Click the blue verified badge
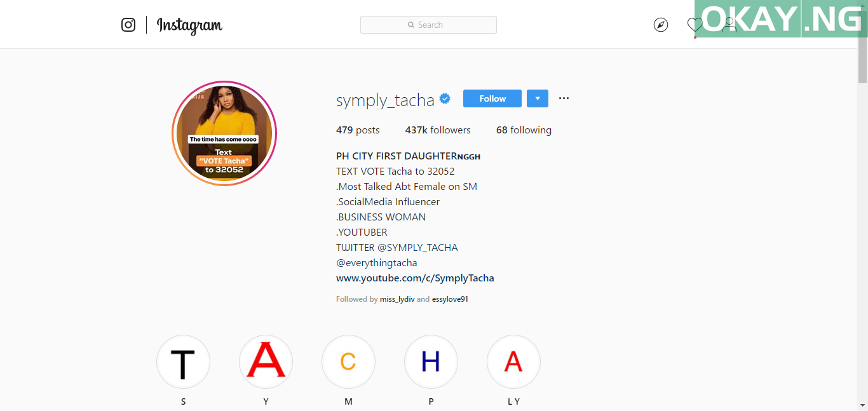The image size is (868, 411). click(445, 98)
